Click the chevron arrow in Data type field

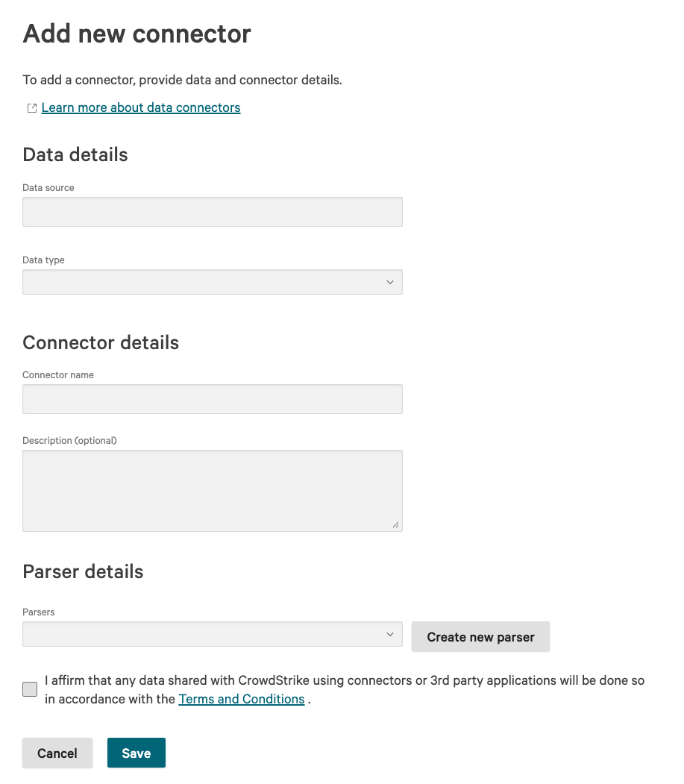coord(389,282)
